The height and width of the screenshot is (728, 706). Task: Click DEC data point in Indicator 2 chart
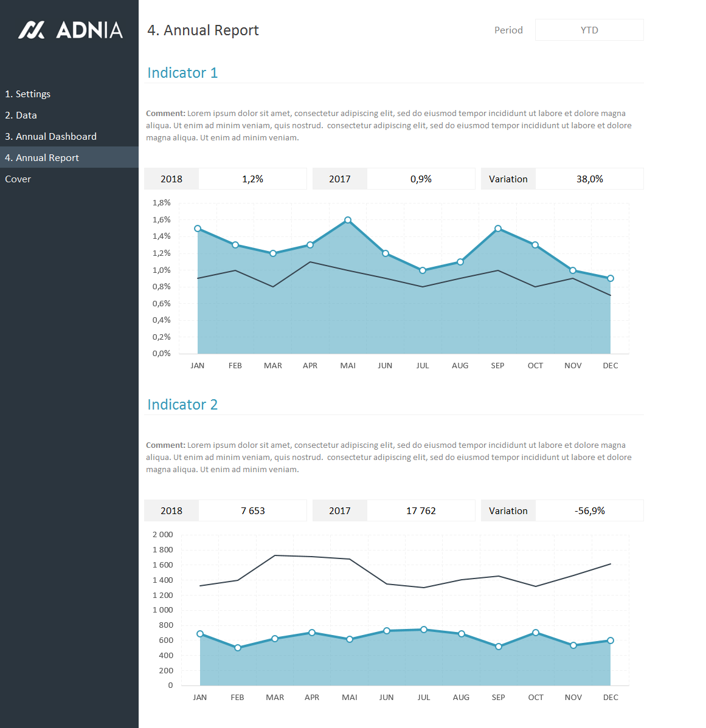pyautogui.click(x=611, y=640)
